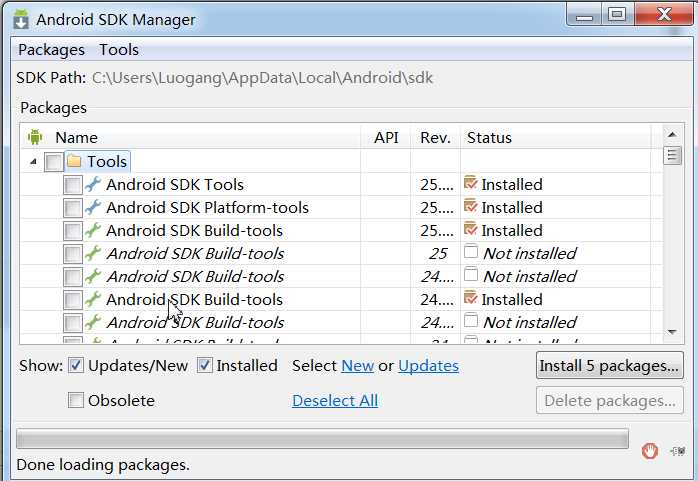
Task: Check the Tools folder checkbox
Action: pyautogui.click(x=53, y=162)
